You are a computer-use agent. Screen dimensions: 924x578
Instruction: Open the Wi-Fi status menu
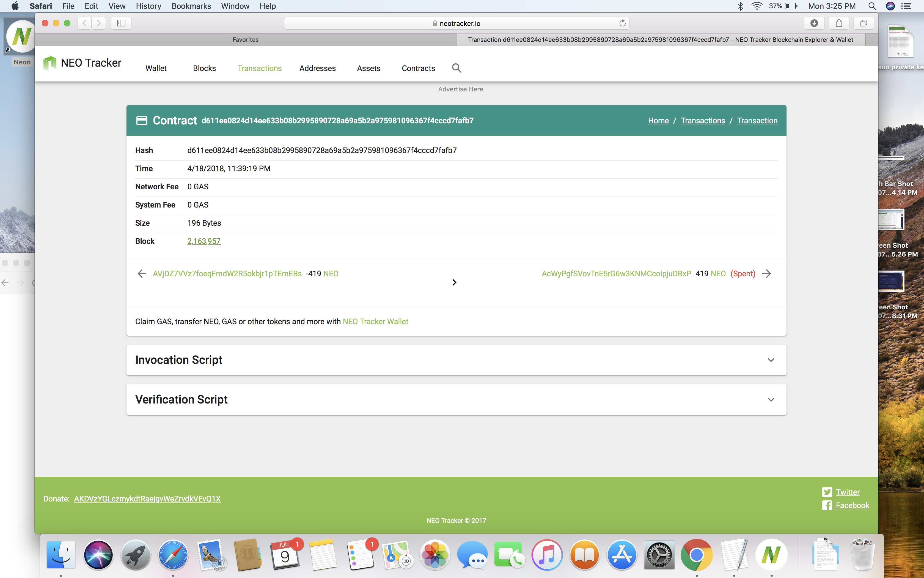[756, 6]
